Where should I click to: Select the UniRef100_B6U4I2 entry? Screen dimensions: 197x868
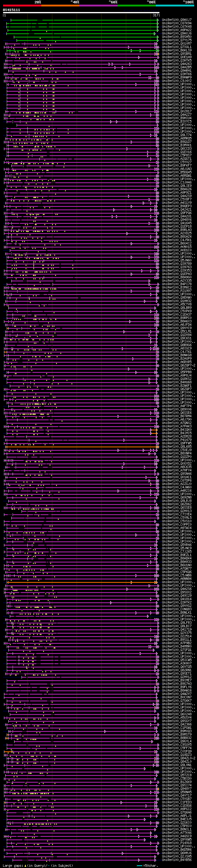tap(177, 243)
